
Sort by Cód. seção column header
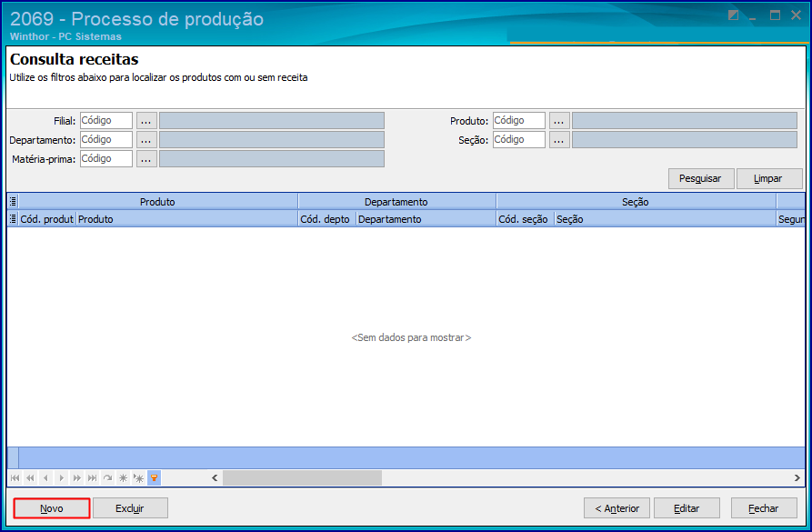coord(525,219)
